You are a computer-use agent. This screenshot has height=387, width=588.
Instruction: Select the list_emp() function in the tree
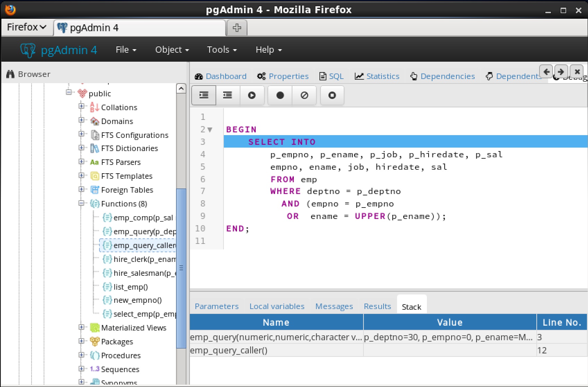pyautogui.click(x=131, y=287)
